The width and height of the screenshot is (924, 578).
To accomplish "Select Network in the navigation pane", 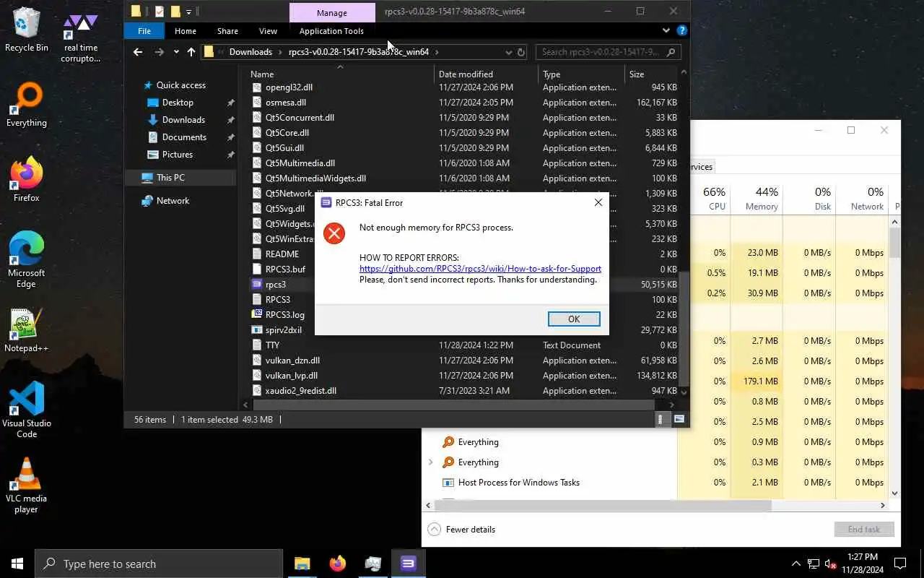I will point(173,201).
